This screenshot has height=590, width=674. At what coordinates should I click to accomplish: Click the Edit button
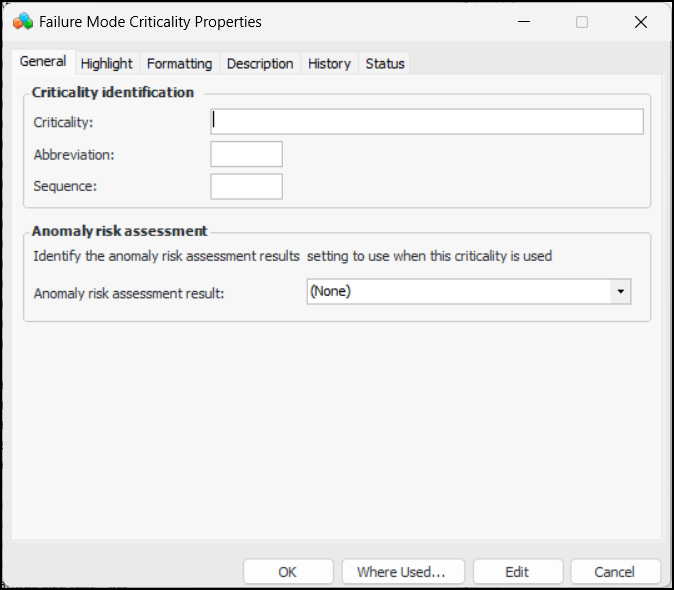pyautogui.click(x=517, y=572)
